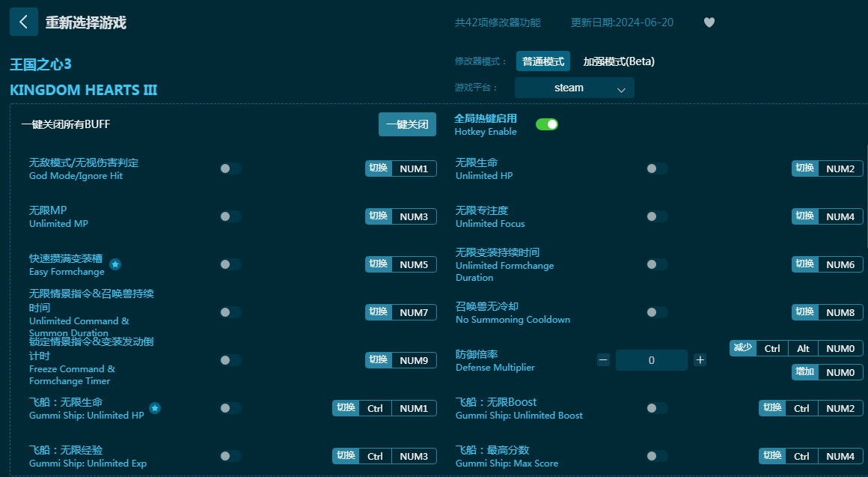
Task: Click 切换 button beside NUM8
Action: (x=805, y=312)
